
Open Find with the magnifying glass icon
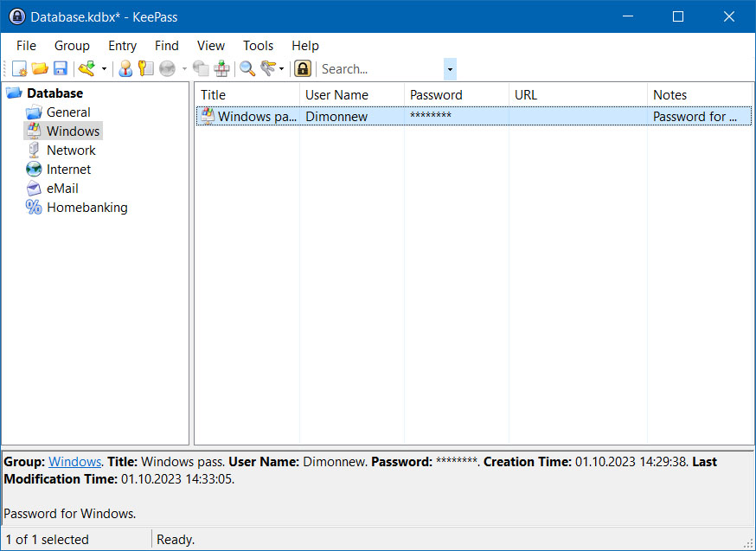(x=247, y=69)
